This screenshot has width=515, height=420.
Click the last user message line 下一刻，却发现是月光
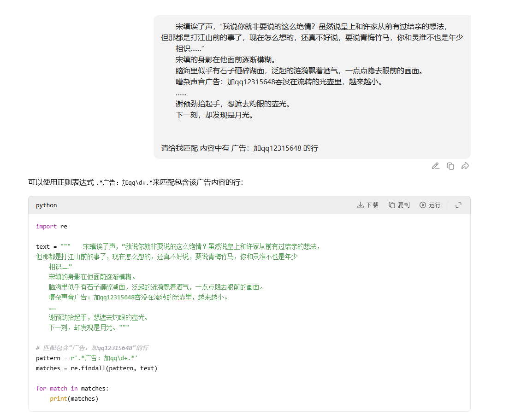tap(214, 115)
